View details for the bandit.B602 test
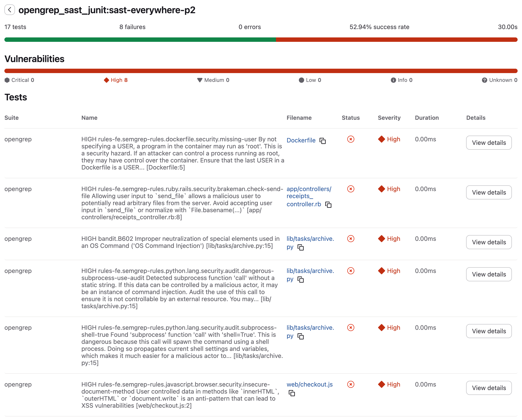Screen dimensions: 522x420 [x=489, y=242]
